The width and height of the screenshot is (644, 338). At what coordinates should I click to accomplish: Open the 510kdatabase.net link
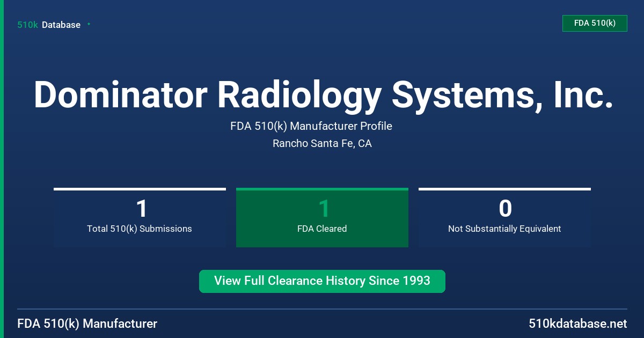point(578,324)
